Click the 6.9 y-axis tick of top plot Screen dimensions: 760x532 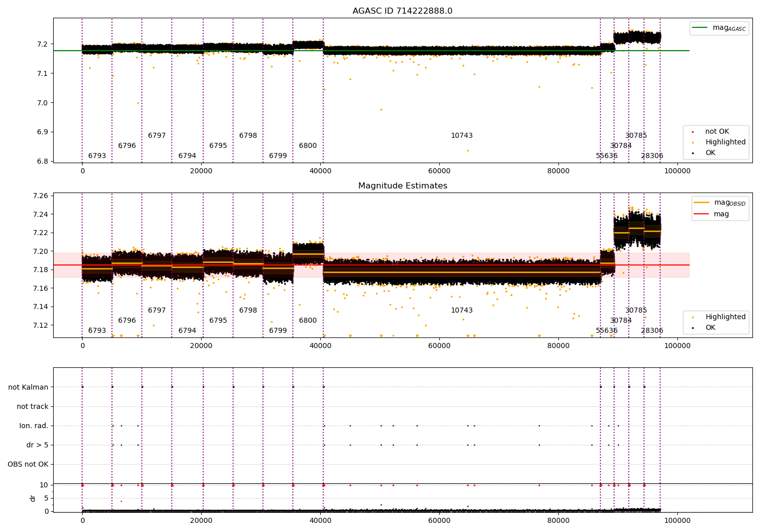click(x=43, y=132)
